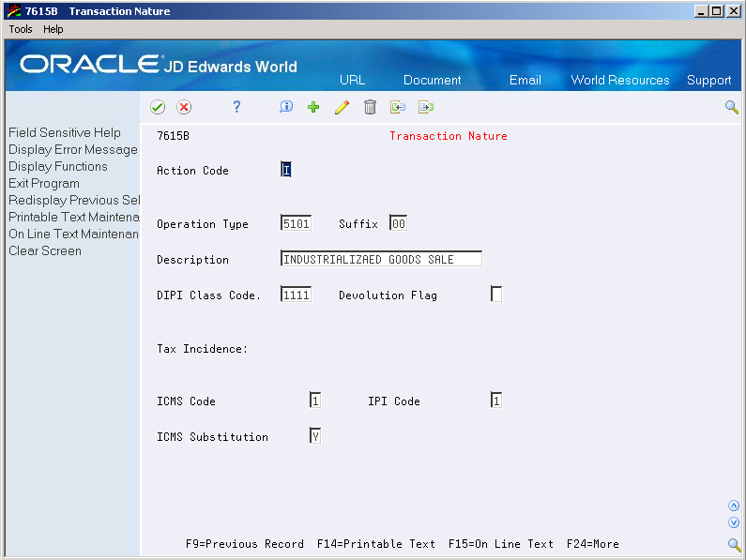746x560 pixels.
Task: Click the magnifier icon at top right
Action: pos(732,107)
